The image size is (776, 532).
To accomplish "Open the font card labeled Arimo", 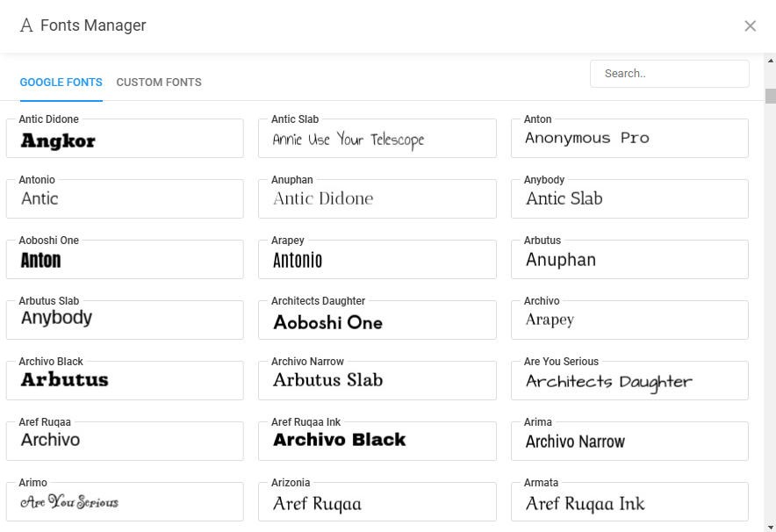I will 125,501.
